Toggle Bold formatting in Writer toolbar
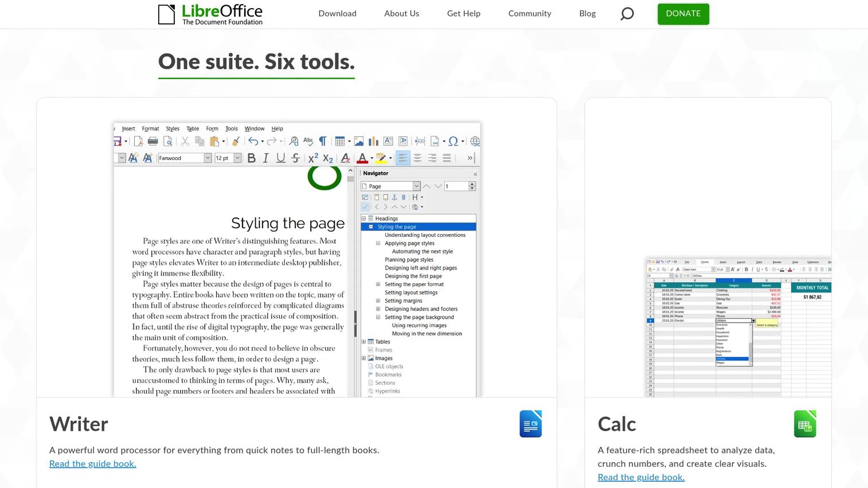This screenshot has height=488, width=868. point(251,158)
